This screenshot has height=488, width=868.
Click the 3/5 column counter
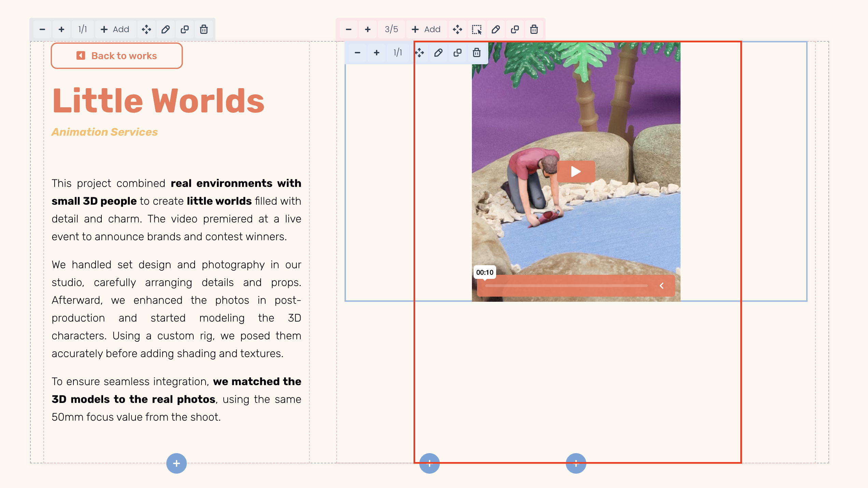pyautogui.click(x=391, y=29)
